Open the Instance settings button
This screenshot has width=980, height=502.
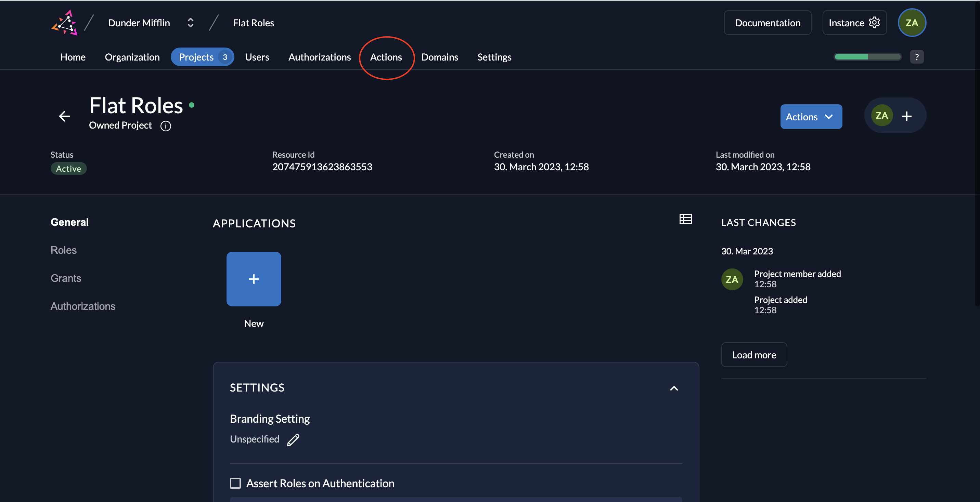coord(854,23)
